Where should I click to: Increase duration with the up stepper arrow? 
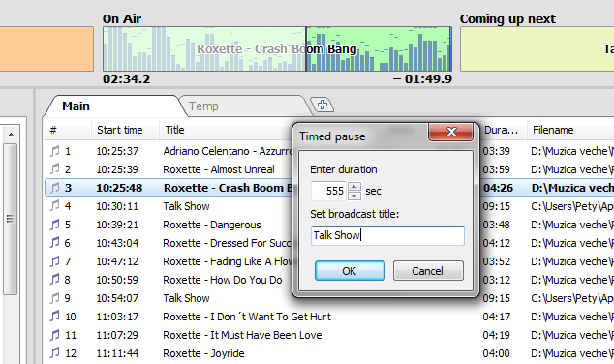[x=354, y=187]
